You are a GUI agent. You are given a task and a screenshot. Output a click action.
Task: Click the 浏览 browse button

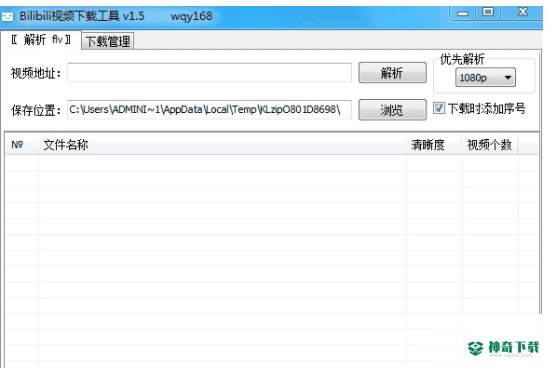pyautogui.click(x=393, y=110)
